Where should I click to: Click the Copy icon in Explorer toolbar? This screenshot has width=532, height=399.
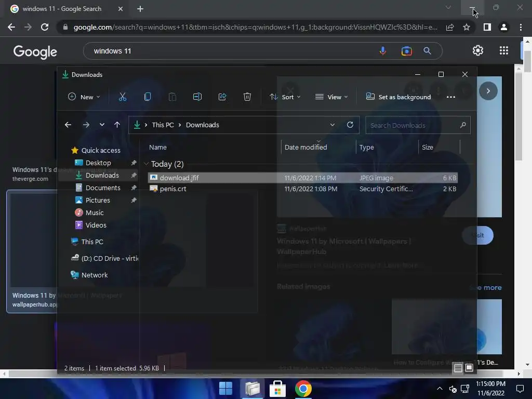click(147, 97)
